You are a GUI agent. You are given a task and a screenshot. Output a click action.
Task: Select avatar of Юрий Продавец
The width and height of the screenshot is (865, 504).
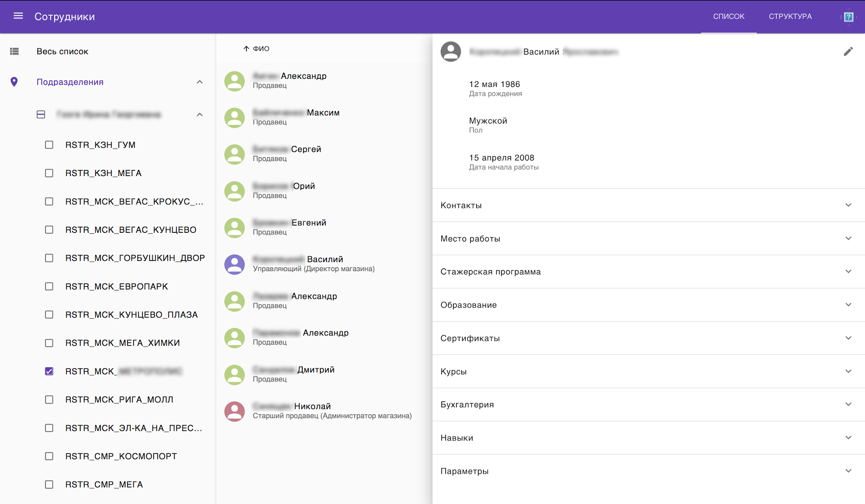pyautogui.click(x=235, y=191)
